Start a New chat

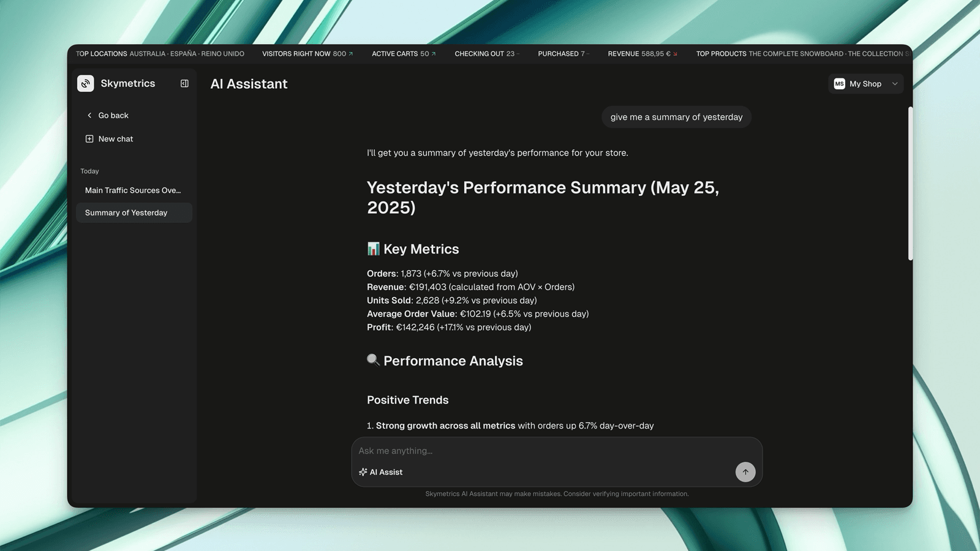click(x=115, y=138)
